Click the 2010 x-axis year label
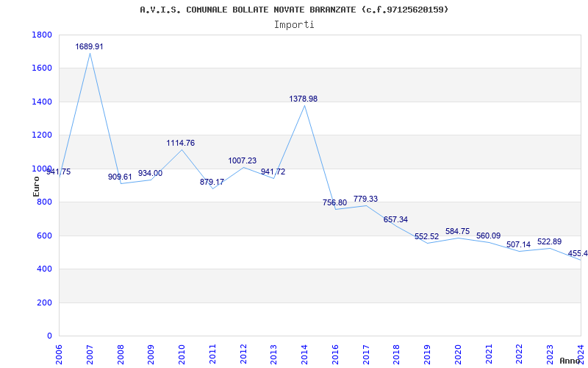The image size is (588, 368). pos(182,354)
